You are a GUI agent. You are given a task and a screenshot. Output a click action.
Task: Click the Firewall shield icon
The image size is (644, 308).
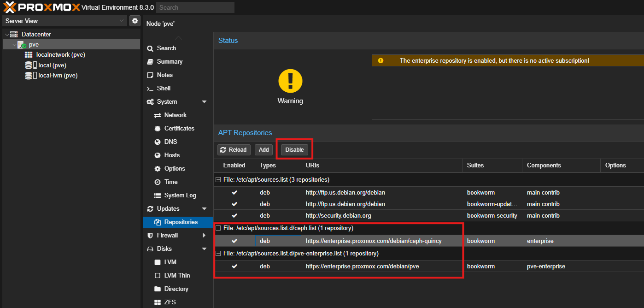pyautogui.click(x=150, y=236)
